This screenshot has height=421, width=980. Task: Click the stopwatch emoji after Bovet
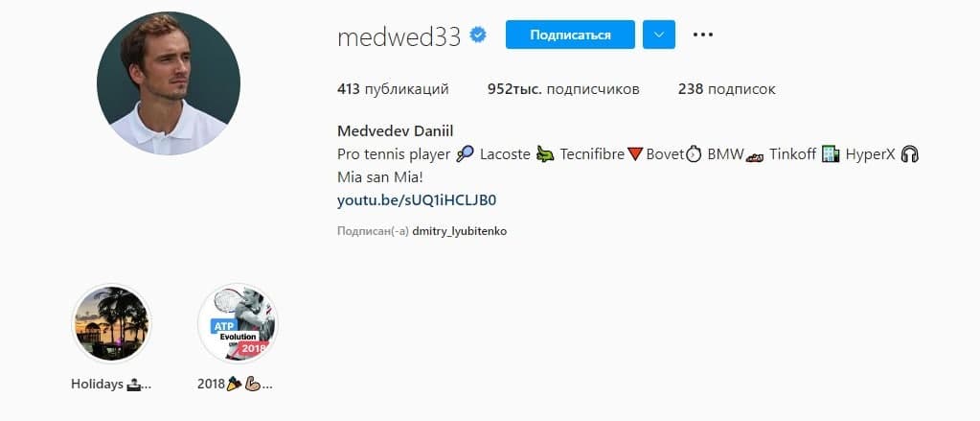[694, 153]
